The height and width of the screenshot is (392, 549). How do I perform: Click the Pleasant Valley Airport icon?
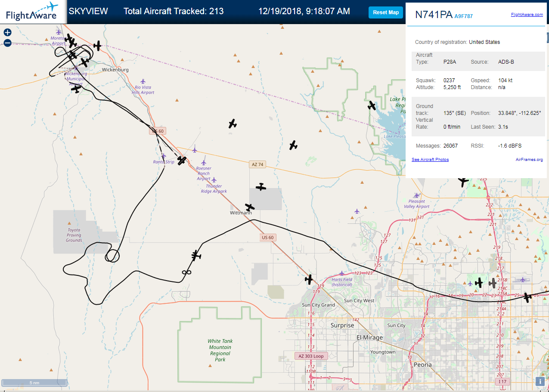pos(416,195)
